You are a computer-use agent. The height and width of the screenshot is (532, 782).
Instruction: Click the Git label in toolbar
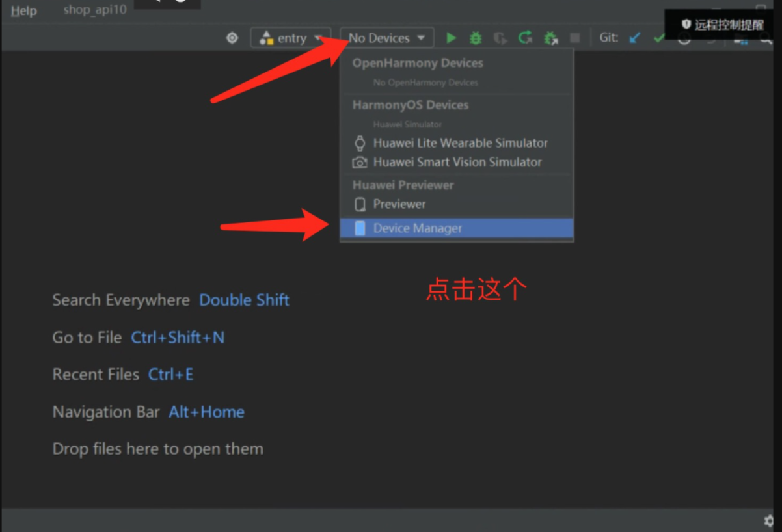tap(609, 38)
